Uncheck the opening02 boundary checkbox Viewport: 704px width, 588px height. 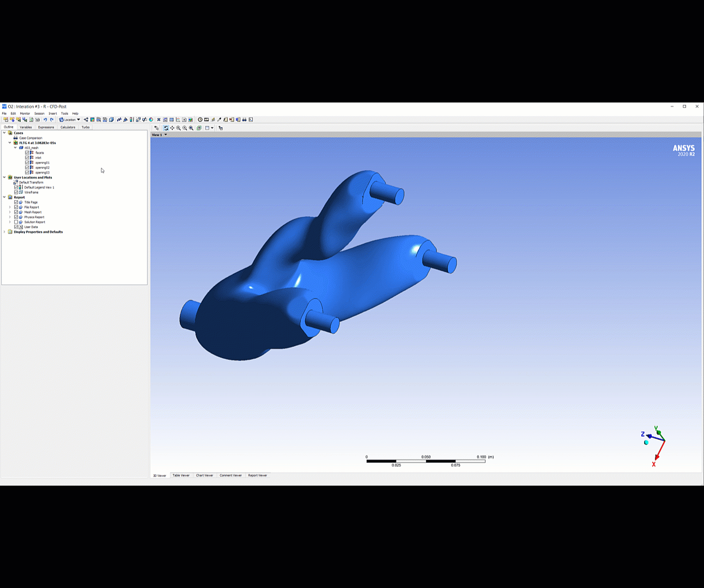pyautogui.click(x=27, y=167)
